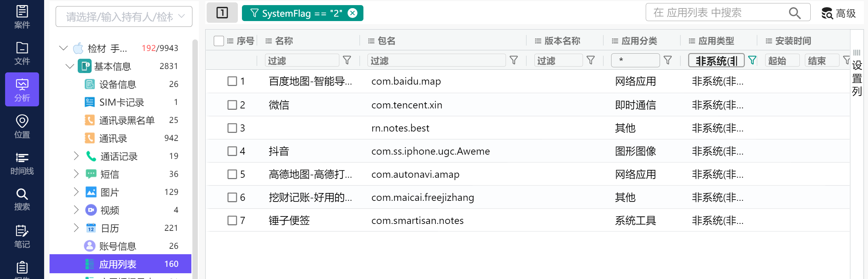Open the 搜索 (Search) sidebar icon
Viewport: 868px width, 279px height.
point(22,199)
